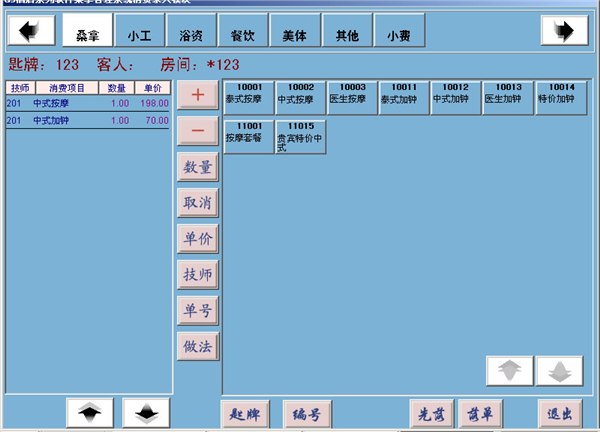Select the 中式按摩 order row
The height and width of the screenshot is (432, 600).
pos(88,103)
